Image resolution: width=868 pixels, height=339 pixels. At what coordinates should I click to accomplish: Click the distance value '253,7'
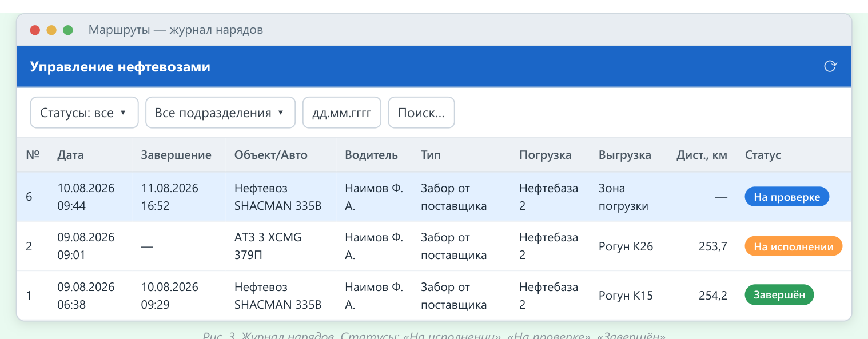(713, 246)
